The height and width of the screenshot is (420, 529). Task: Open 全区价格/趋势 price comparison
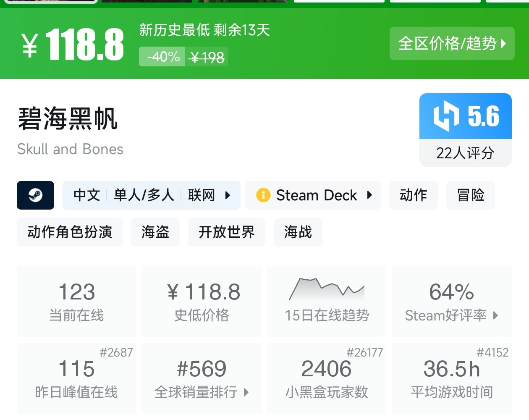[452, 44]
